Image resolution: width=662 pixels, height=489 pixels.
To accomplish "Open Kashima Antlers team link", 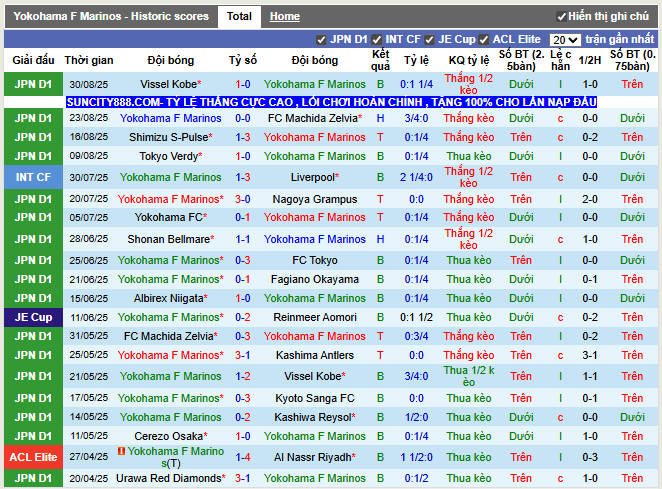I will point(315,356).
